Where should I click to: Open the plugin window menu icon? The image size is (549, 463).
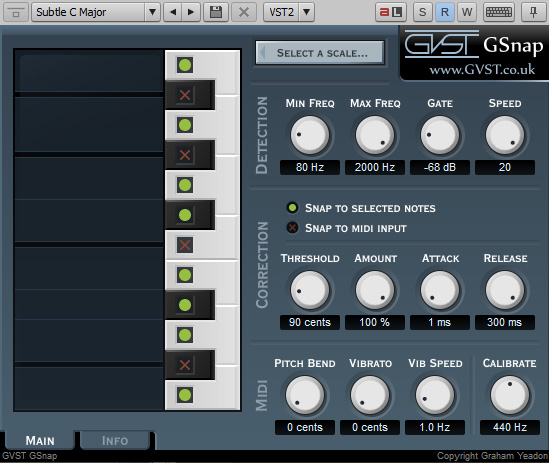coord(15,13)
